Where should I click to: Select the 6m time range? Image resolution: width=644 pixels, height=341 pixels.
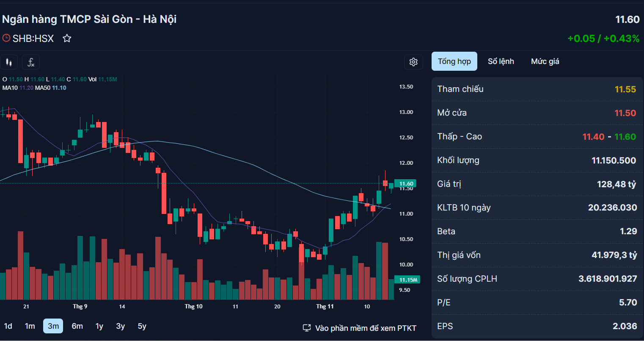coord(77,326)
